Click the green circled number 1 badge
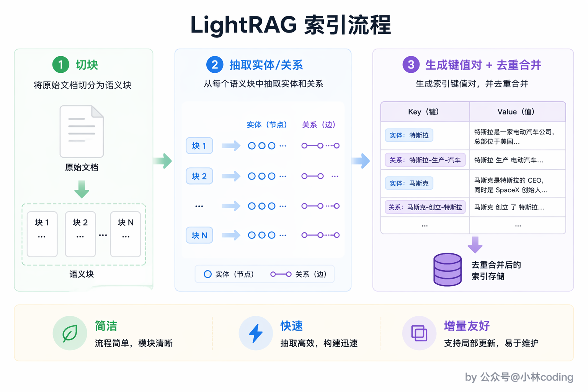This screenshot has width=588, height=392. pyautogui.click(x=60, y=65)
